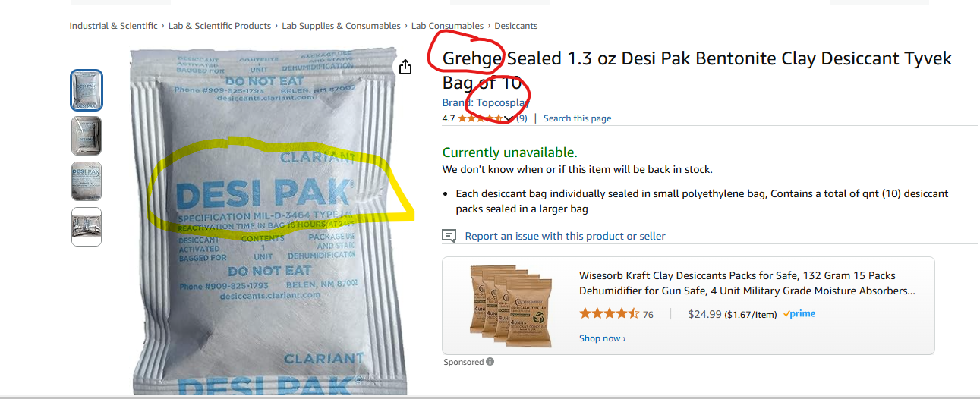This screenshot has width=980, height=399.
Task: Click the Prime badge on sponsored item
Action: [799, 314]
